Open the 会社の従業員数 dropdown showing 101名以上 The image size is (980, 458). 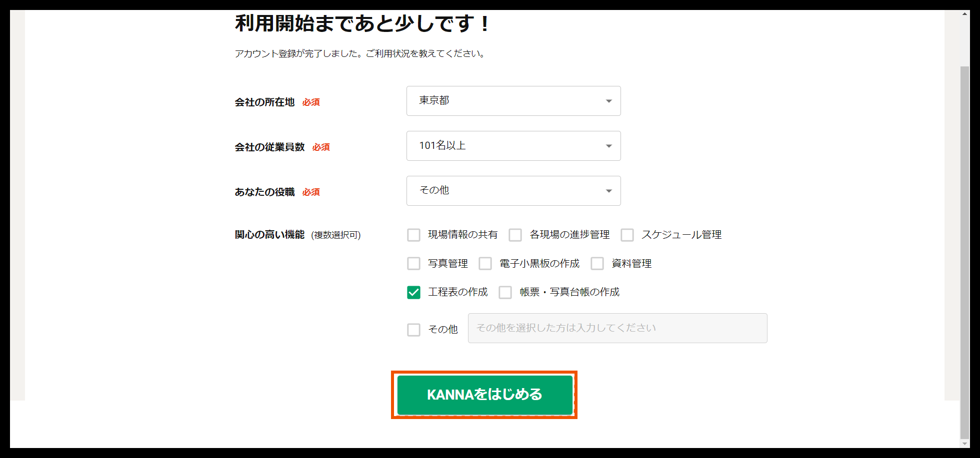(513, 145)
